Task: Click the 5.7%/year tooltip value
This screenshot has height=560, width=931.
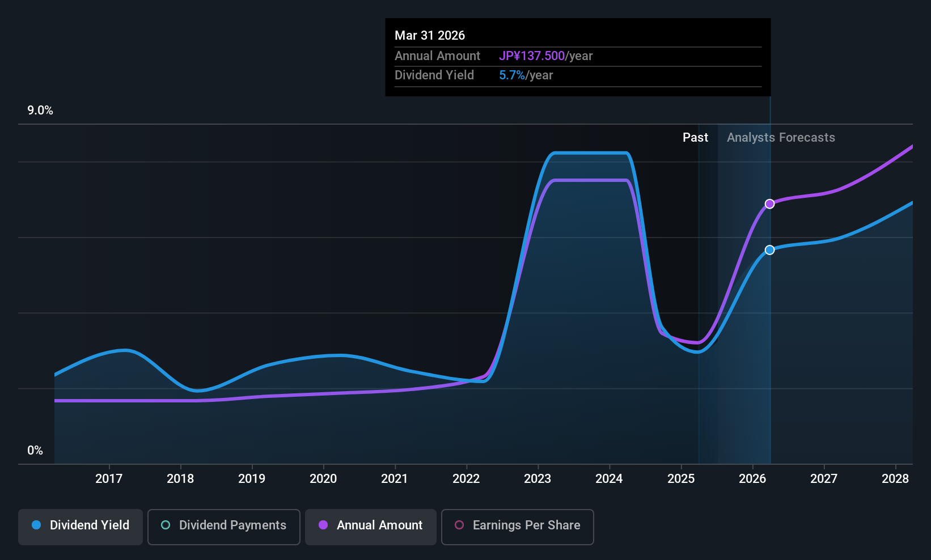Action: click(526, 75)
